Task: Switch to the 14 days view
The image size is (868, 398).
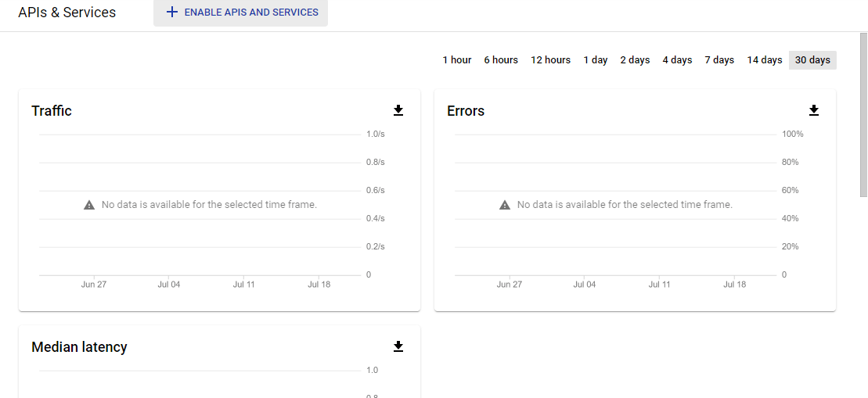Action: coord(765,60)
